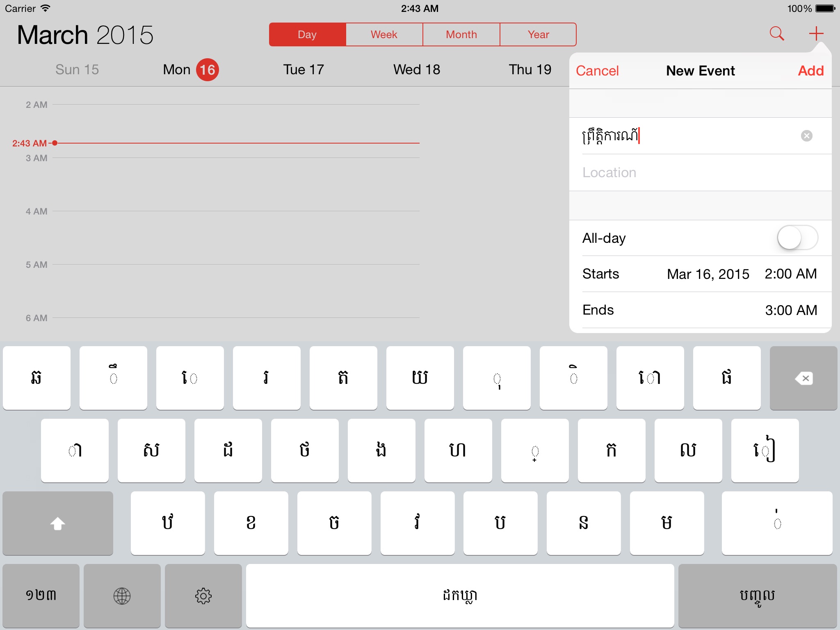
Task: Switch keyboards with globe key
Action: point(122,596)
